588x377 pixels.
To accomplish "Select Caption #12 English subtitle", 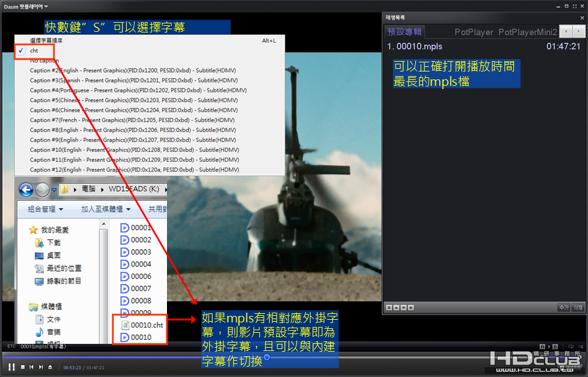I will [149, 170].
